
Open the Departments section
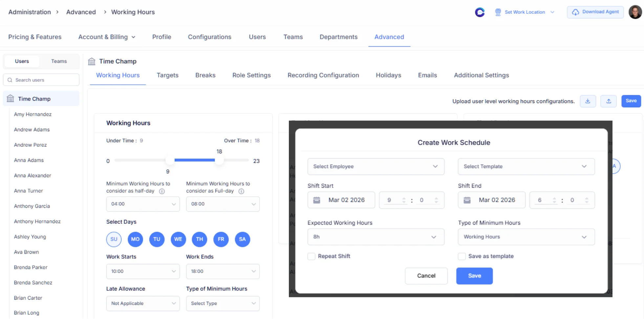point(338,37)
